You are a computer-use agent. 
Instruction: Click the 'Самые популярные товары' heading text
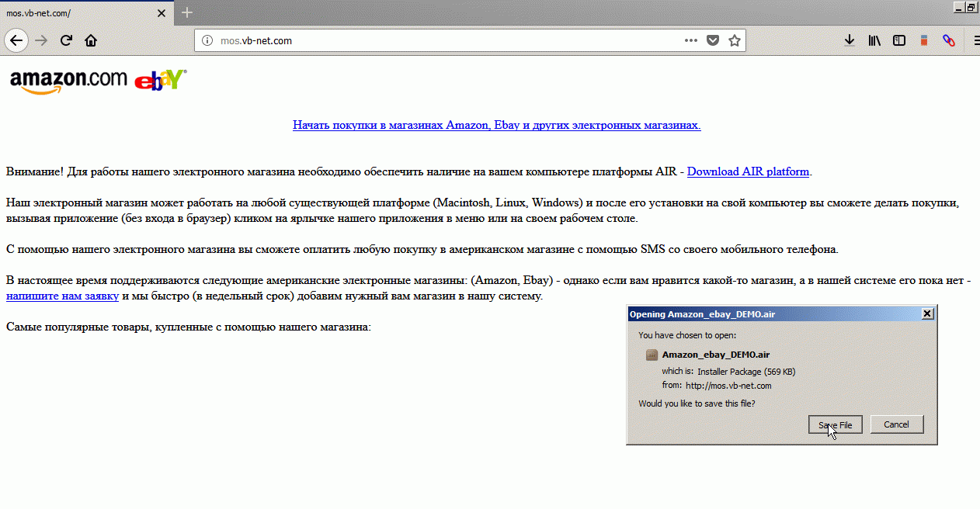(x=189, y=327)
